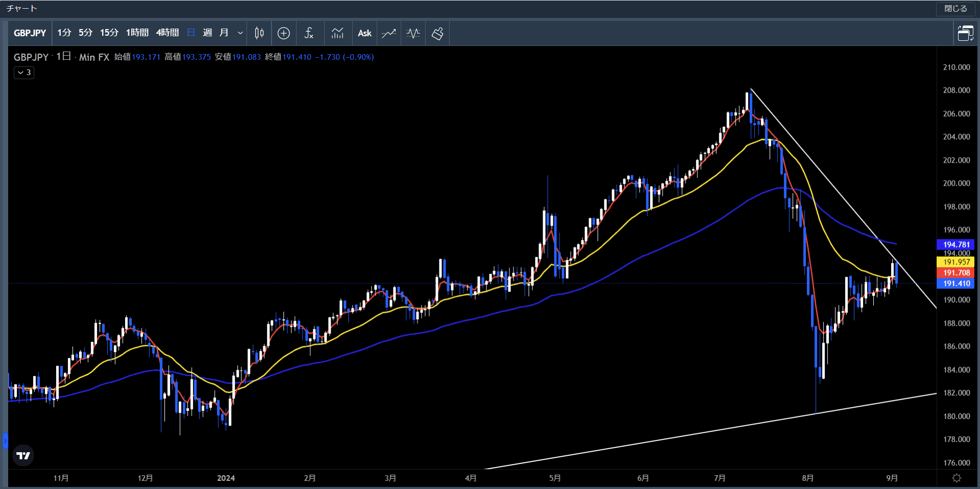The width and height of the screenshot is (980, 489).
Task: Click the 11月 time axis label
Action: (x=61, y=478)
